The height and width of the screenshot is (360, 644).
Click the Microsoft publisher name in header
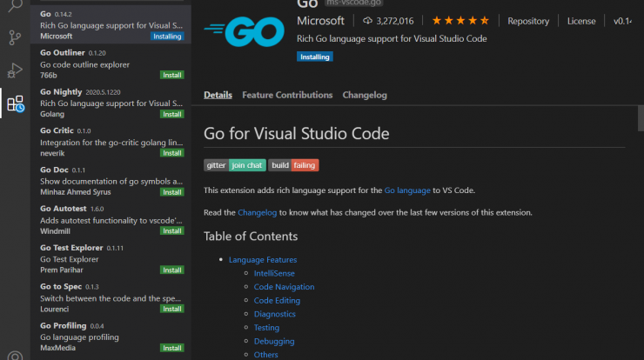[320, 21]
